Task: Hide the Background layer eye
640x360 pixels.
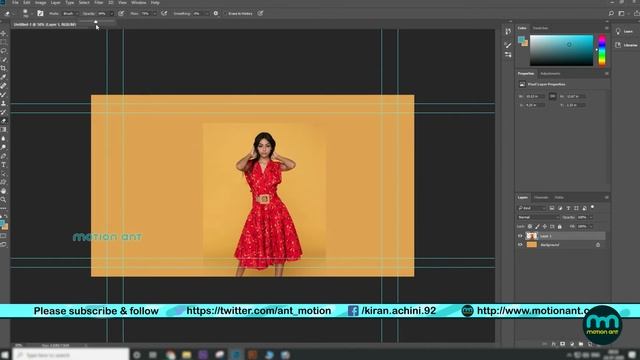Action: (520, 245)
